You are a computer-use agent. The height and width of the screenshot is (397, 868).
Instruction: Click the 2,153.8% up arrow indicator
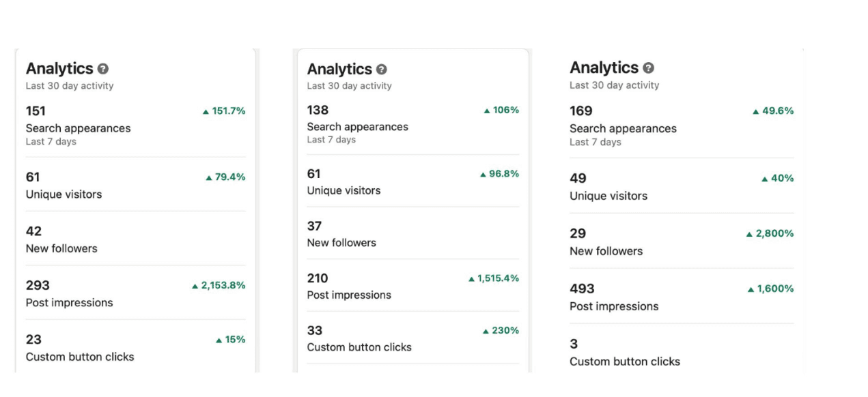pyautogui.click(x=195, y=286)
